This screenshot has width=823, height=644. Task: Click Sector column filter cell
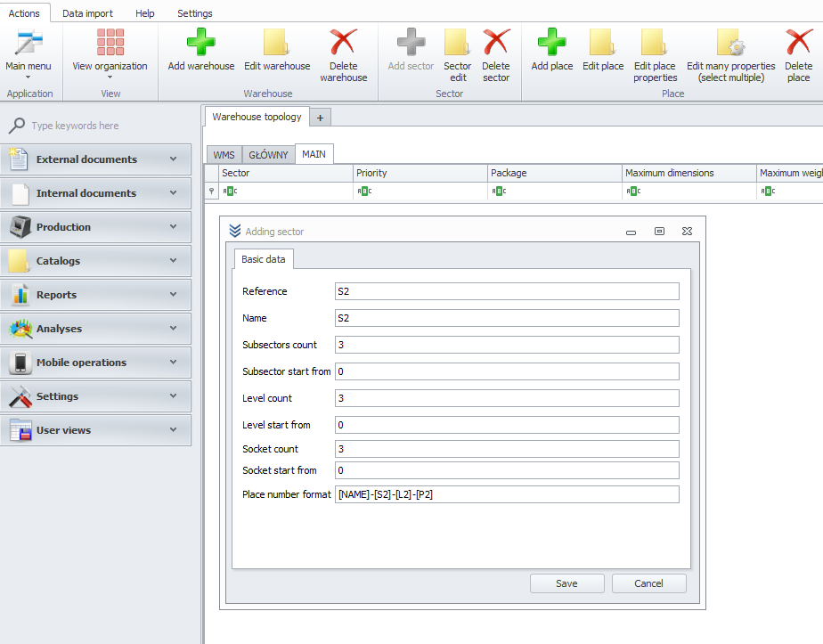click(286, 191)
